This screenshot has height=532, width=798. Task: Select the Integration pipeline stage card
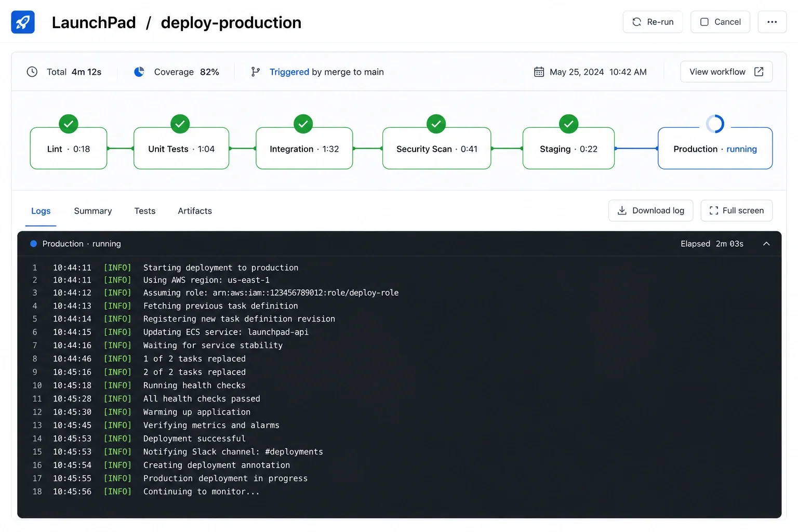click(x=304, y=148)
